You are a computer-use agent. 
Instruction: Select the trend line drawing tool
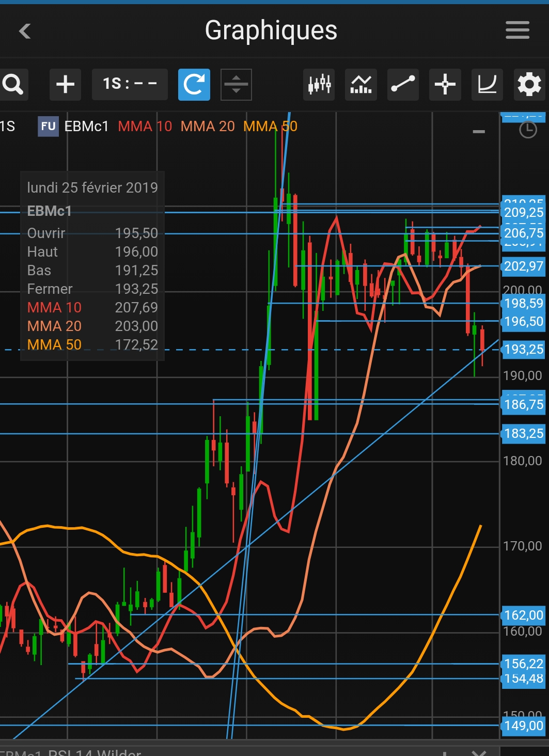pos(403,84)
